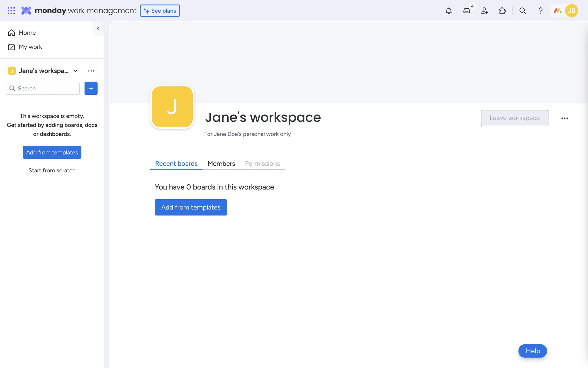Open the inbox tray icon
Image resolution: width=588 pixels, height=368 pixels.
[x=466, y=11]
